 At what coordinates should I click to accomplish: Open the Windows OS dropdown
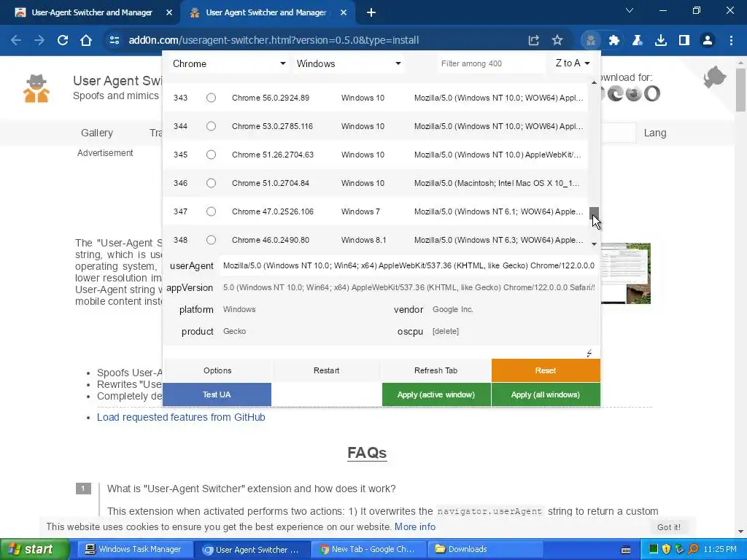(x=348, y=64)
